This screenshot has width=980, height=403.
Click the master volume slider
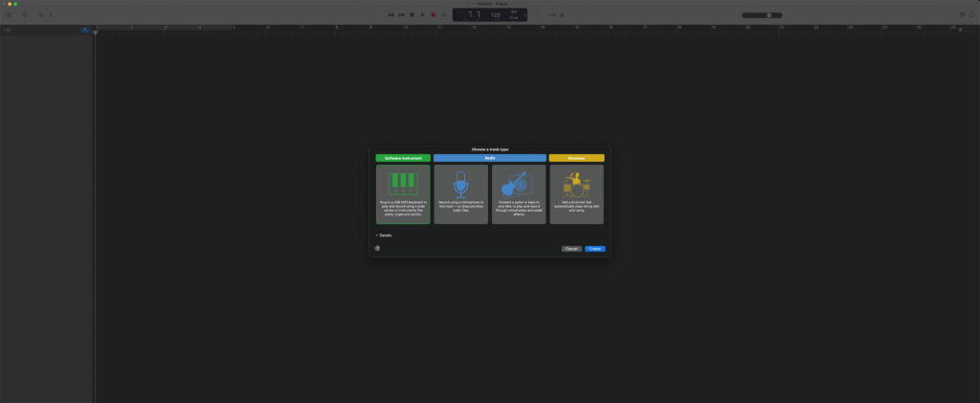(x=768, y=14)
